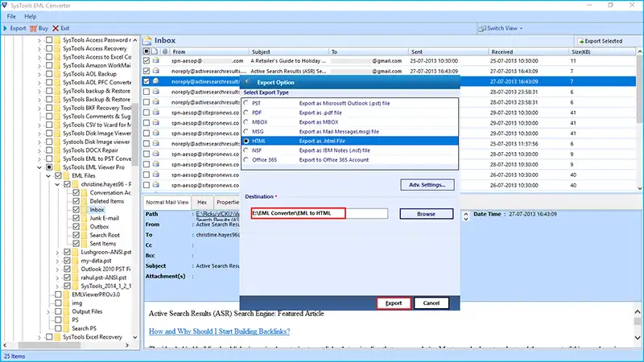The width and height of the screenshot is (644, 362).
Task: Click the dialog Export button
Action: (x=394, y=303)
